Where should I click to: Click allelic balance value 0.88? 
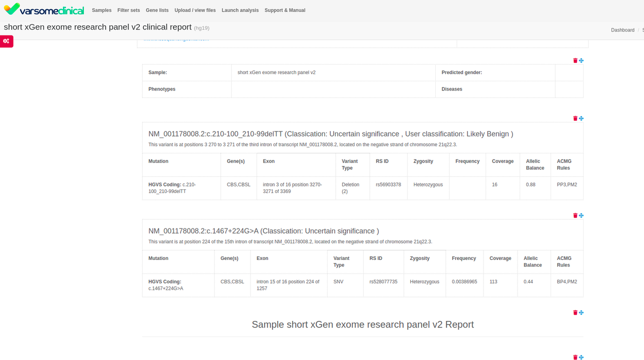(x=531, y=185)
